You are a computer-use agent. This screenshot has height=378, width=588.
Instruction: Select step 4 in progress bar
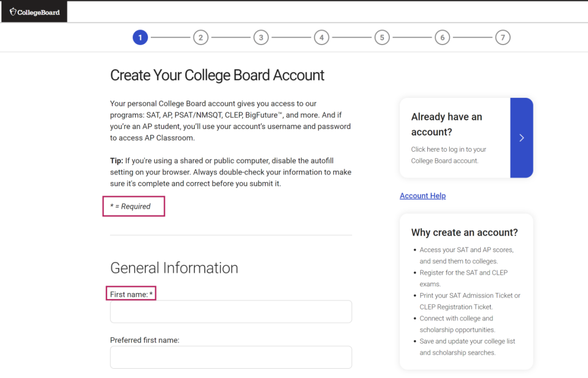(x=321, y=38)
